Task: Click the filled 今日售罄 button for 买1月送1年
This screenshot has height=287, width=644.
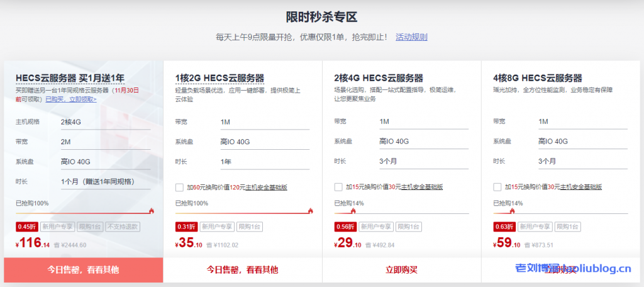Action: click(x=84, y=270)
